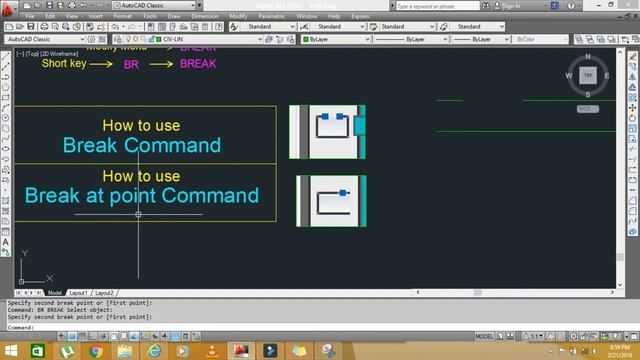Toggle Object Snap in status bar
The width and height of the screenshot is (640, 360).
point(113,336)
